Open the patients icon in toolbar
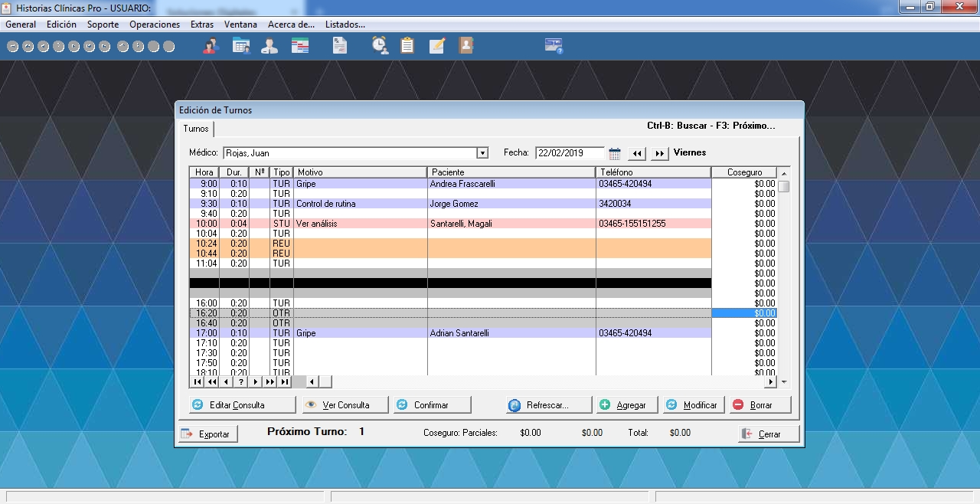 pos(211,46)
